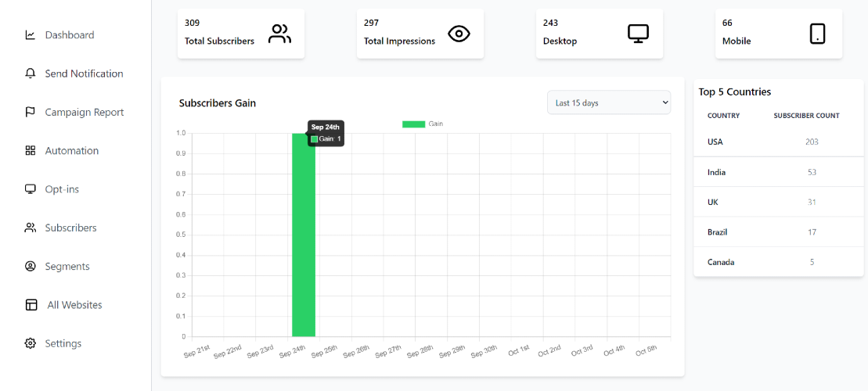Go to Campaign Report
The image size is (868, 391).
(85, 113)
